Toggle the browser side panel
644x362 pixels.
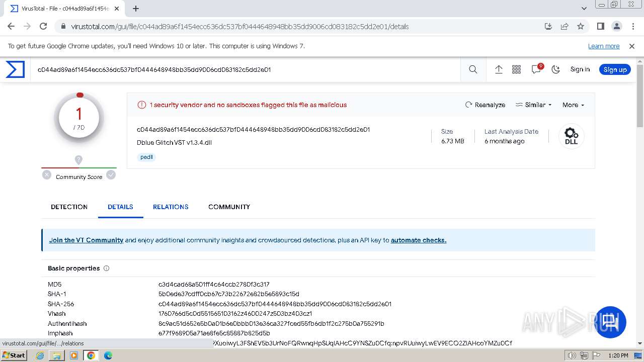(x=600, y=26)
